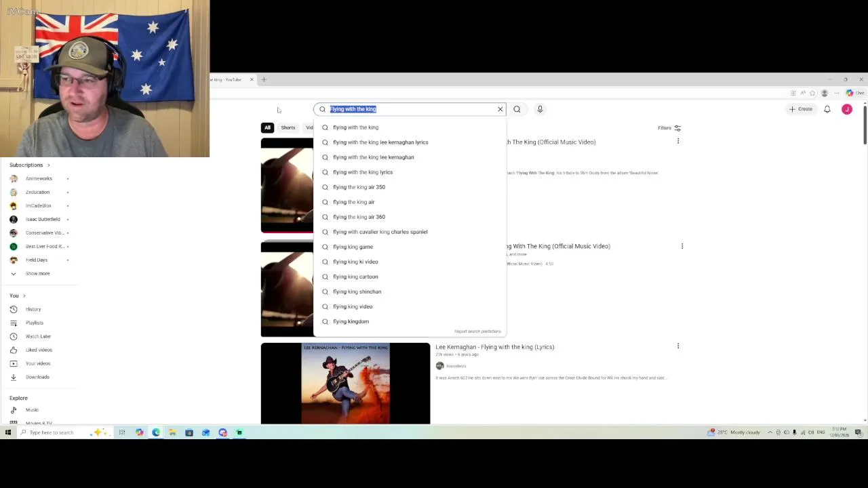
Task: Close the YouTube browser tab
Action: 252,79
